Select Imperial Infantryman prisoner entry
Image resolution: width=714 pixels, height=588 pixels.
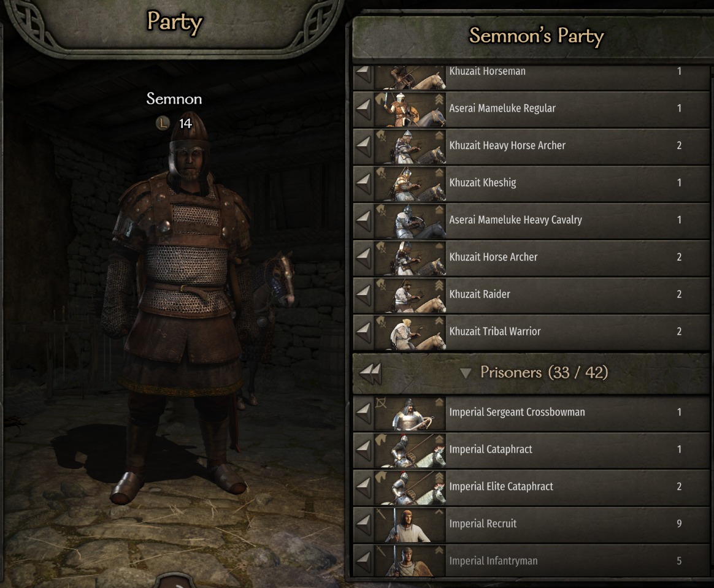[x=531, y=561]
